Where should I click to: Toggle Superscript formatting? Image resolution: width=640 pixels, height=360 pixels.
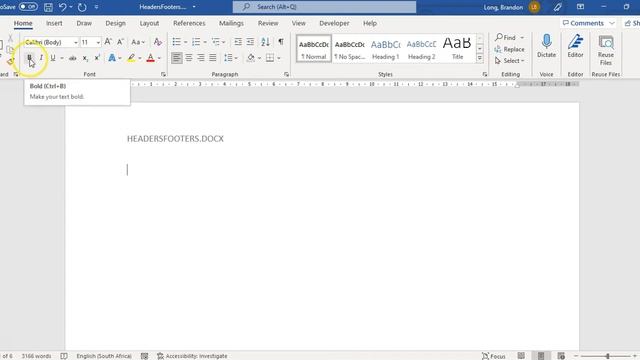click(97, 58)
